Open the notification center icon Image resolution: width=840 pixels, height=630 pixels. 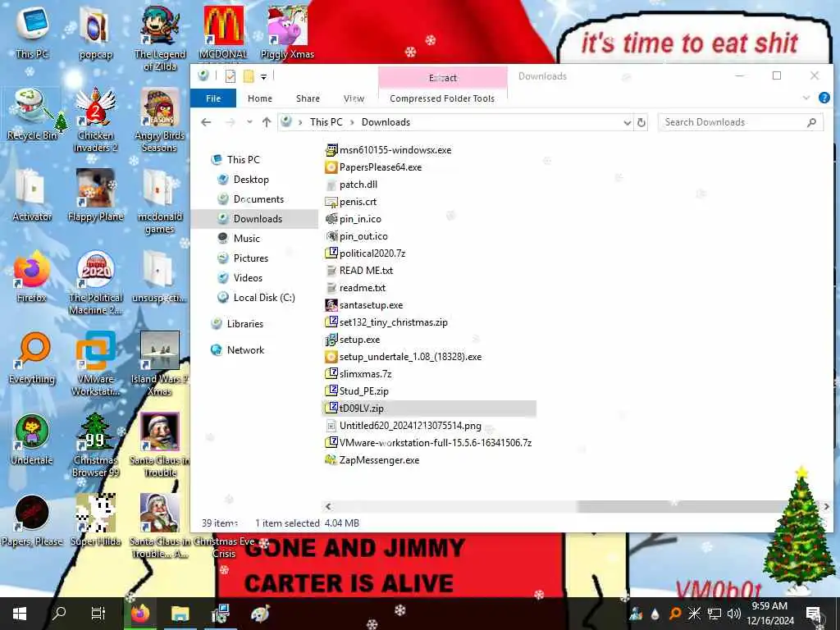point(813,614)
